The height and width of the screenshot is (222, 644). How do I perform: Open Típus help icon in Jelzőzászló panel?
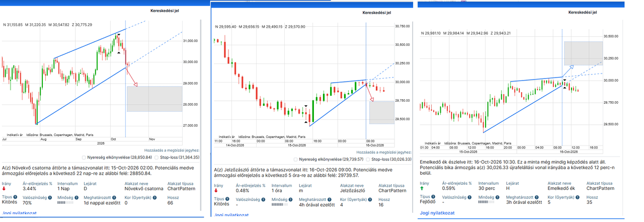(x=227, y=199)
